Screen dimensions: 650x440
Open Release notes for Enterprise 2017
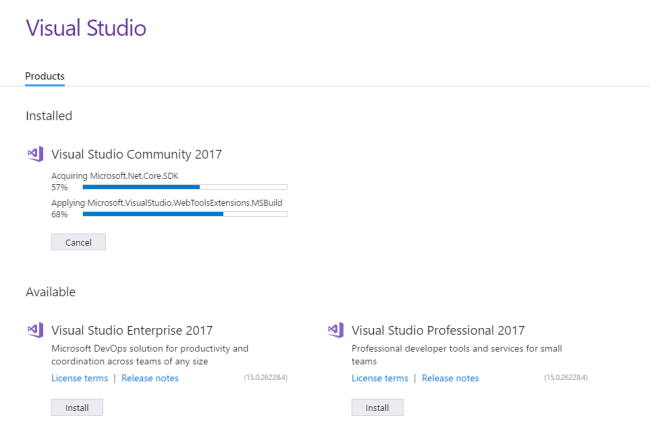click(150, 378)
